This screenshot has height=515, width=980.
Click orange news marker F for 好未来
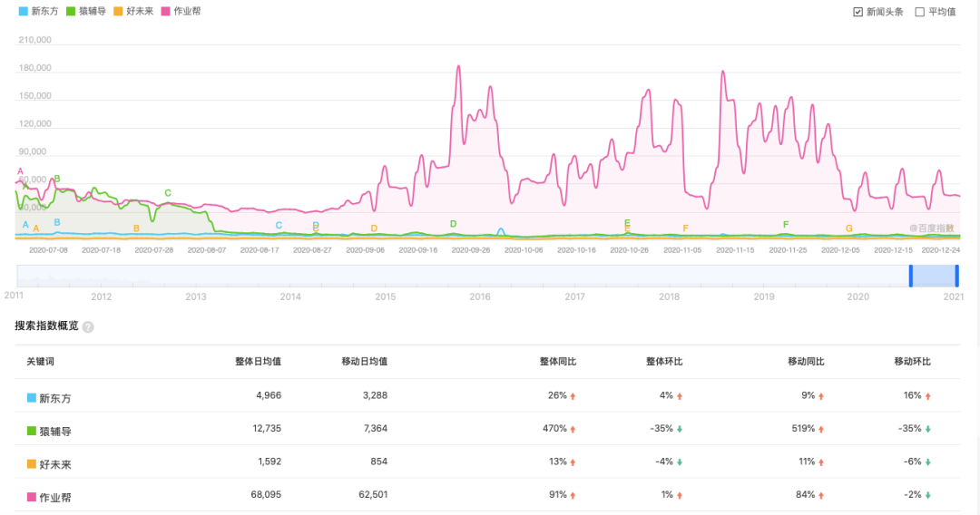686,228
